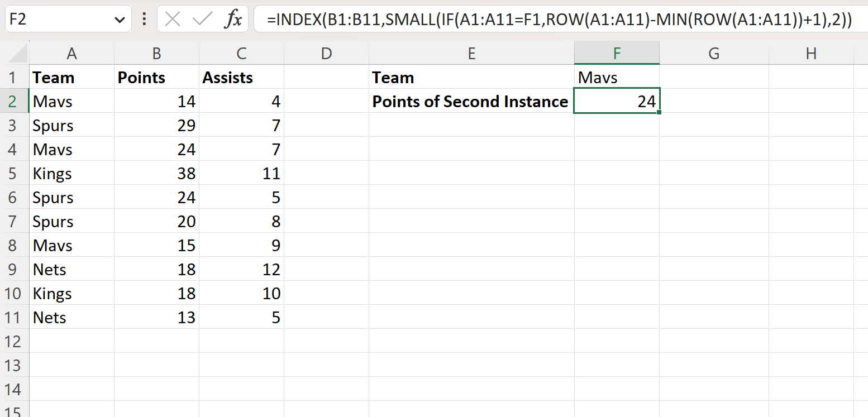The image size is (868, 417).
Task: Click the Points of Second Instance label
Action: coord(471,101)
